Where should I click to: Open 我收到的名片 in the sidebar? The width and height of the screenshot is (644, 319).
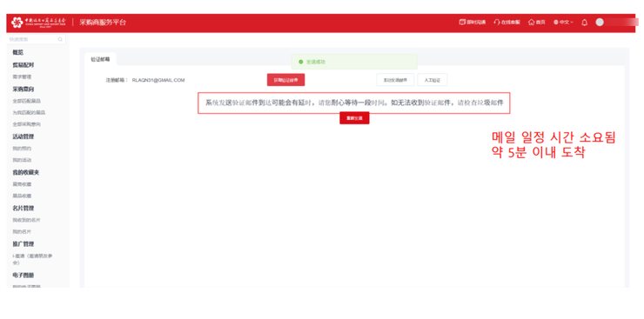pos(27,220)
